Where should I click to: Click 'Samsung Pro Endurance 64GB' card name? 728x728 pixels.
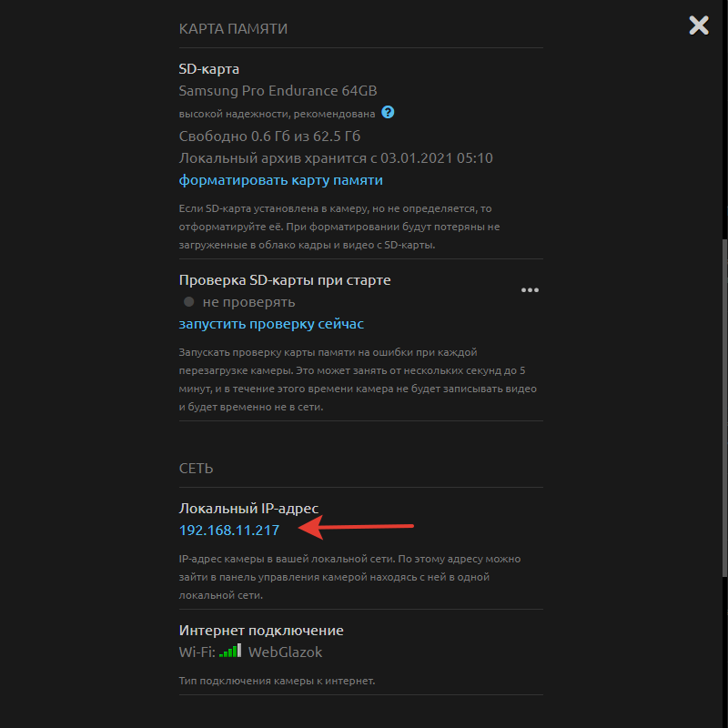[278, 91]
